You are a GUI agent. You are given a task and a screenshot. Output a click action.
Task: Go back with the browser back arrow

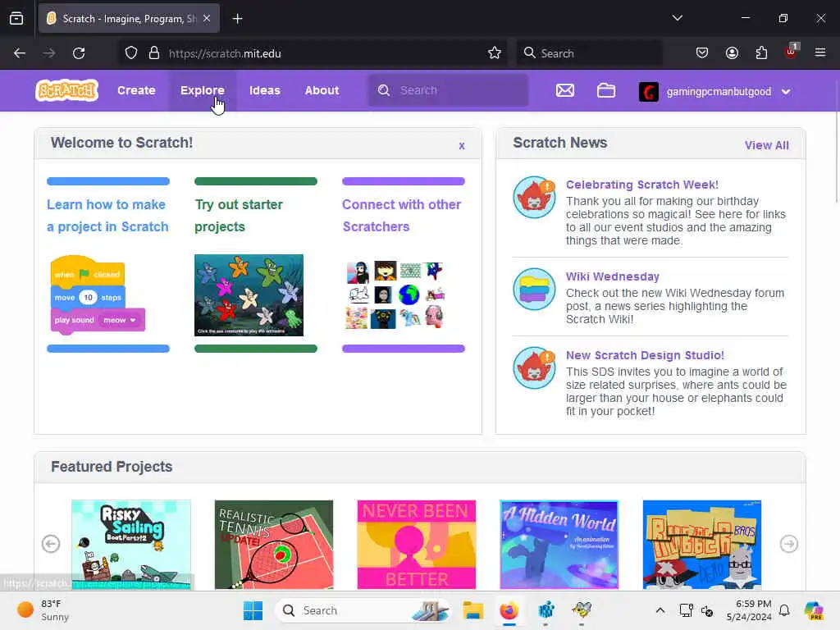[20, 53]
